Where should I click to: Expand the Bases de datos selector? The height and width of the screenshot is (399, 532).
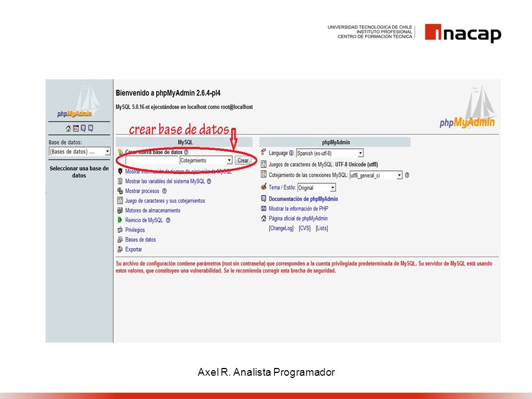point(80,152)
